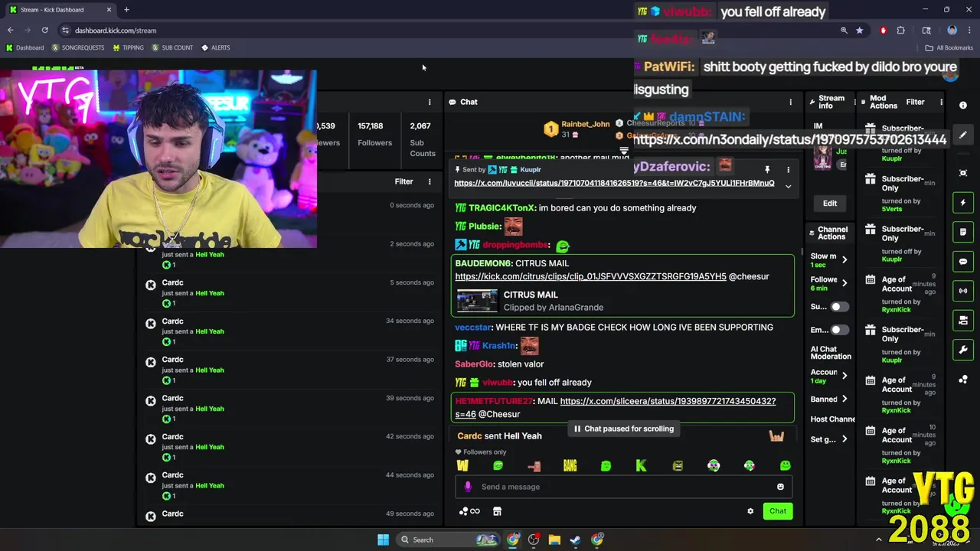This screenshot has height=551, width=980.
Task: Click the pencil edit icon in right sidebar
Action: 963,135
